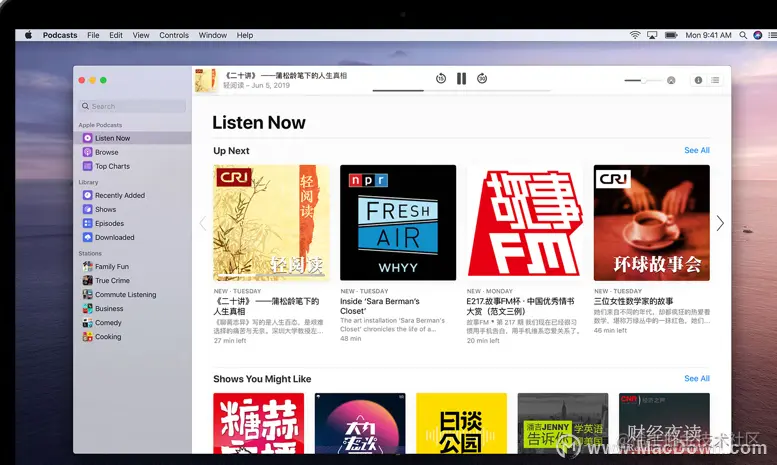Open the 日谈公园 yellow show artwork
The width and height of the screenshot is (777, 465).
coord(461,423)
